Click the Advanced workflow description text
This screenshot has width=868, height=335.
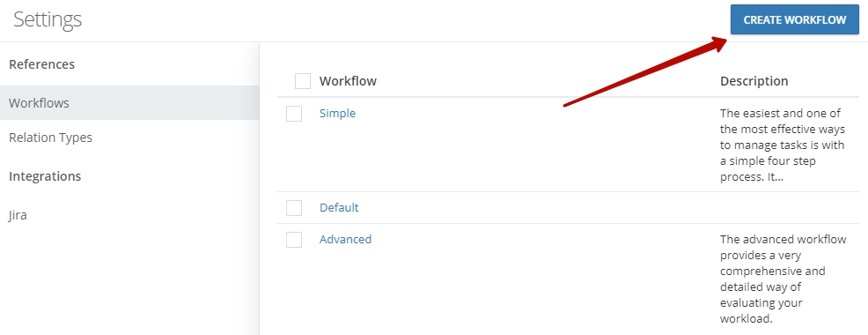tap(783, 279)
